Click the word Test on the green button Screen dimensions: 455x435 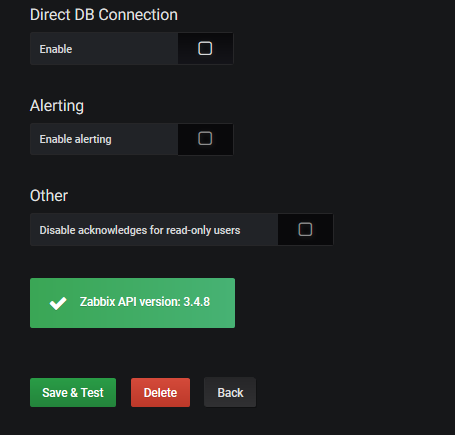click(92, 393)
